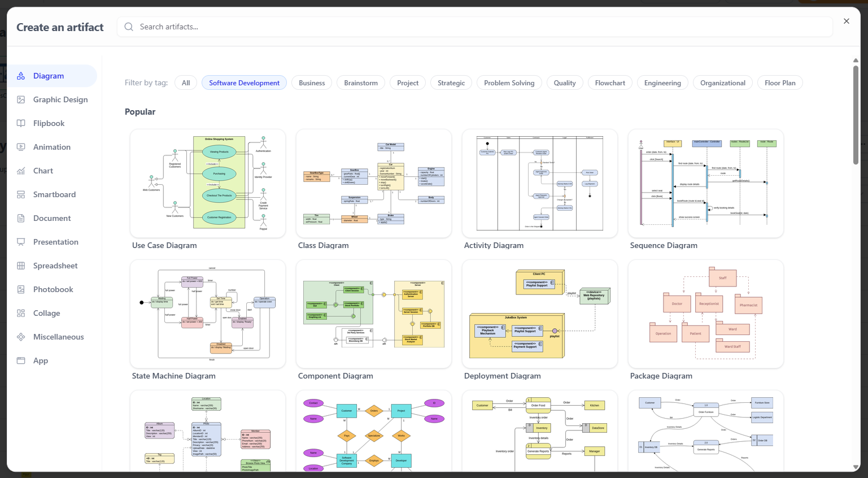Click the Deployment Diagram label
This screenshot has width=868, height=478.
pos(503,376)
